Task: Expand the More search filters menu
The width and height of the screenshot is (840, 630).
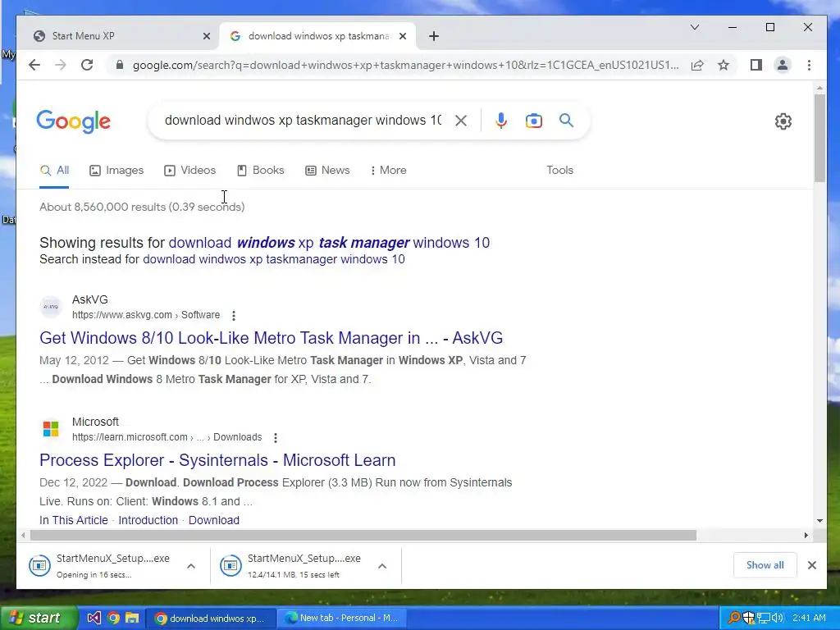Action: [388, 171]
